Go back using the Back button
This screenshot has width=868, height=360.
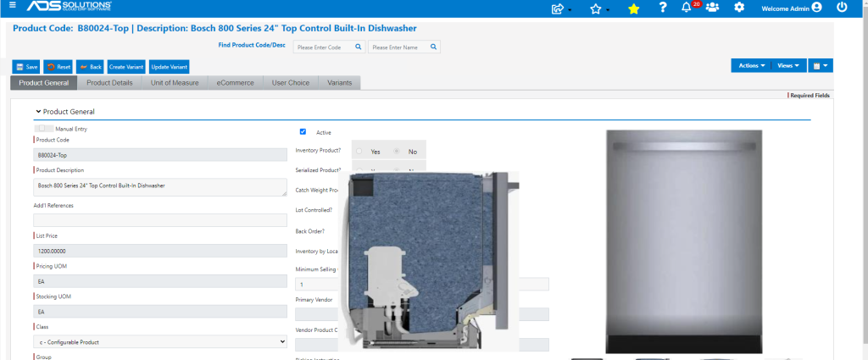pos(90,67)
